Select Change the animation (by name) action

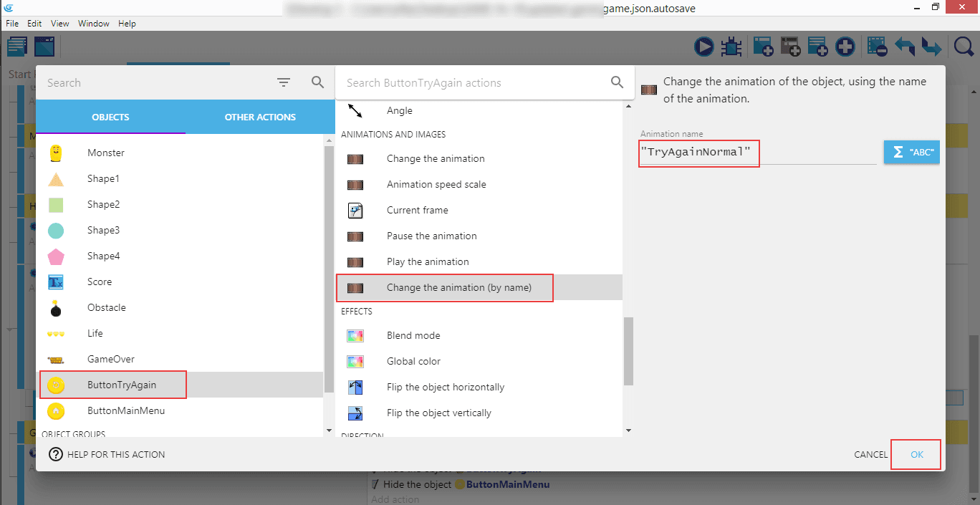[x=458, y=287]
